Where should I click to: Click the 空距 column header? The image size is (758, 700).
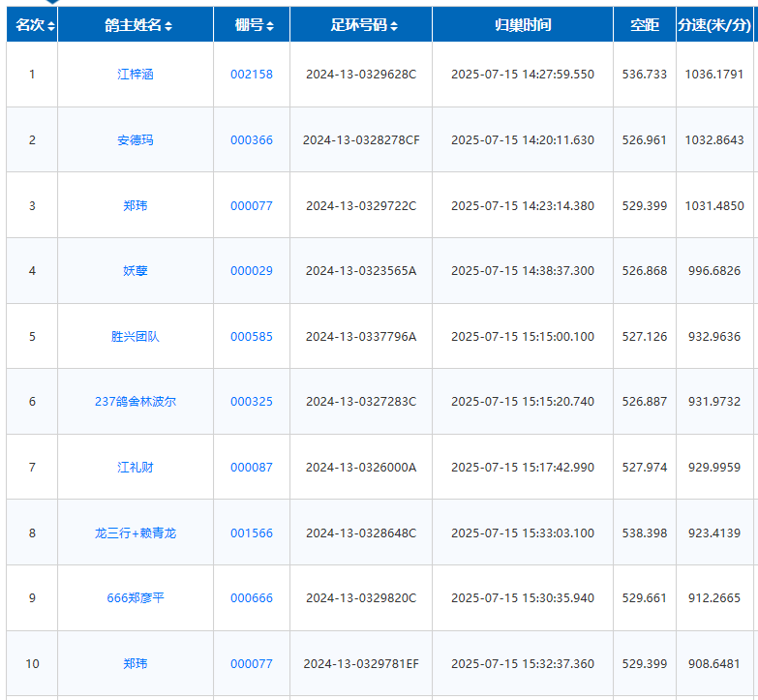(x=644, y=25)
